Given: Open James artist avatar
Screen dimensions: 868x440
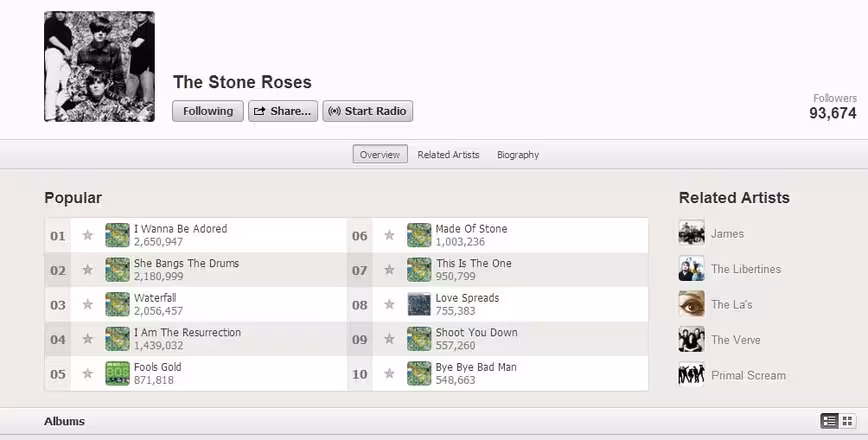Looking at the screenshot, I should tap(691, 233).
